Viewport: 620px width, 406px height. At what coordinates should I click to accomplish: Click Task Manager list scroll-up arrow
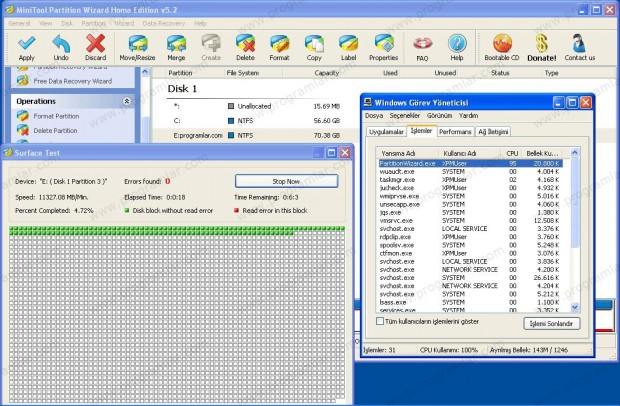(x=575, y=153)
